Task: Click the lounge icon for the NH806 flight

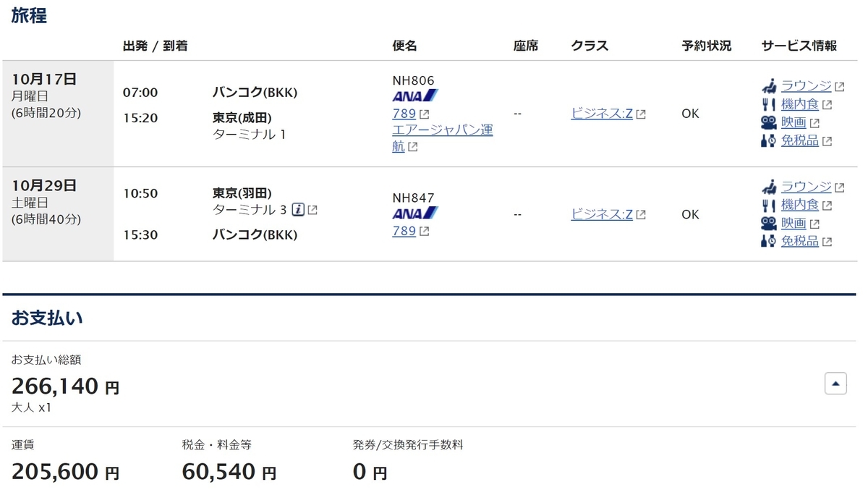Action: (x=768, y=85)
